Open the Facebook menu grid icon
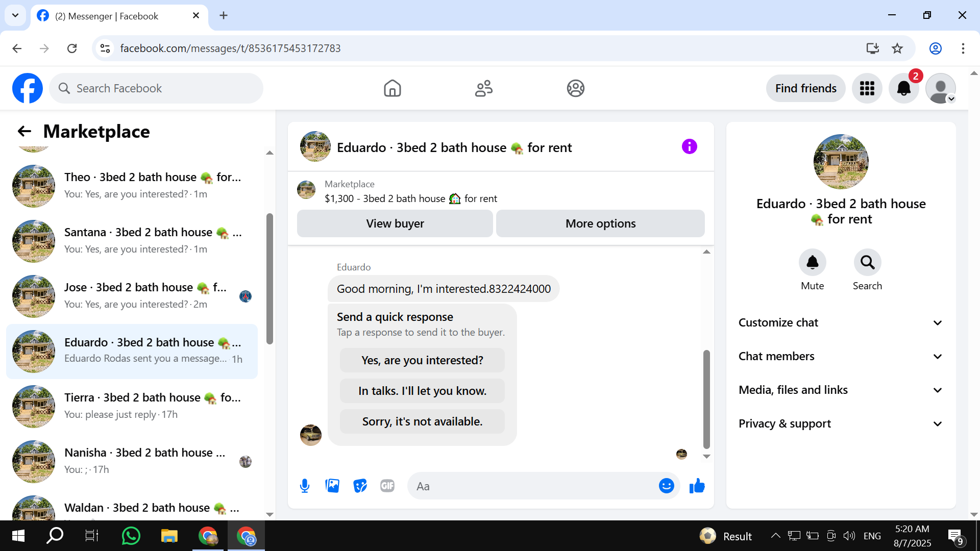 click(867, 88)
